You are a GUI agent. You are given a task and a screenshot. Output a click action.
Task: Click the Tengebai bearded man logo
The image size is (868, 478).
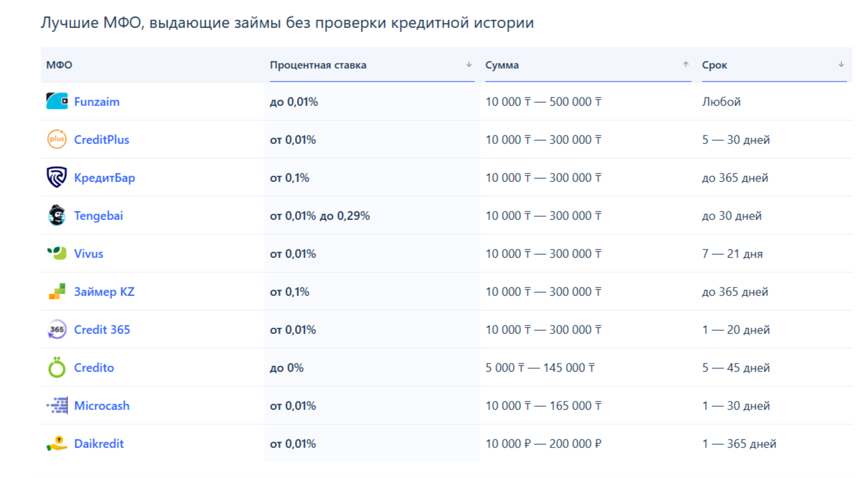coord(57,216)
